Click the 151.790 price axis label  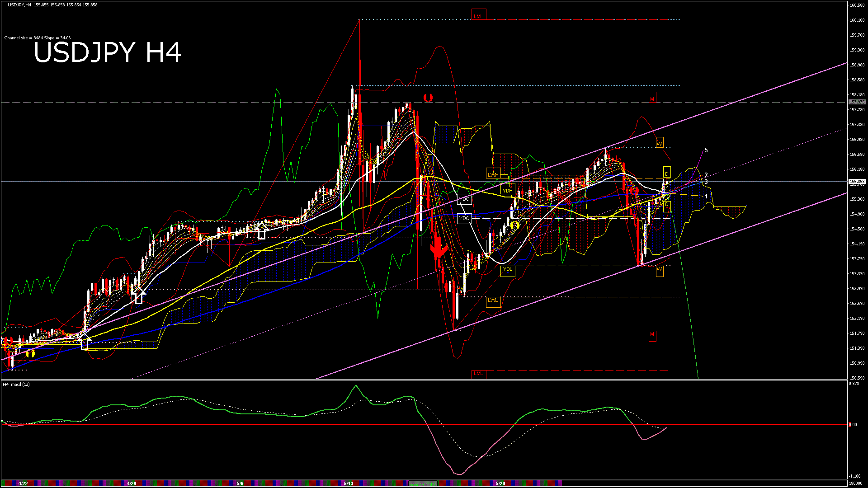(x=857, y=333)
